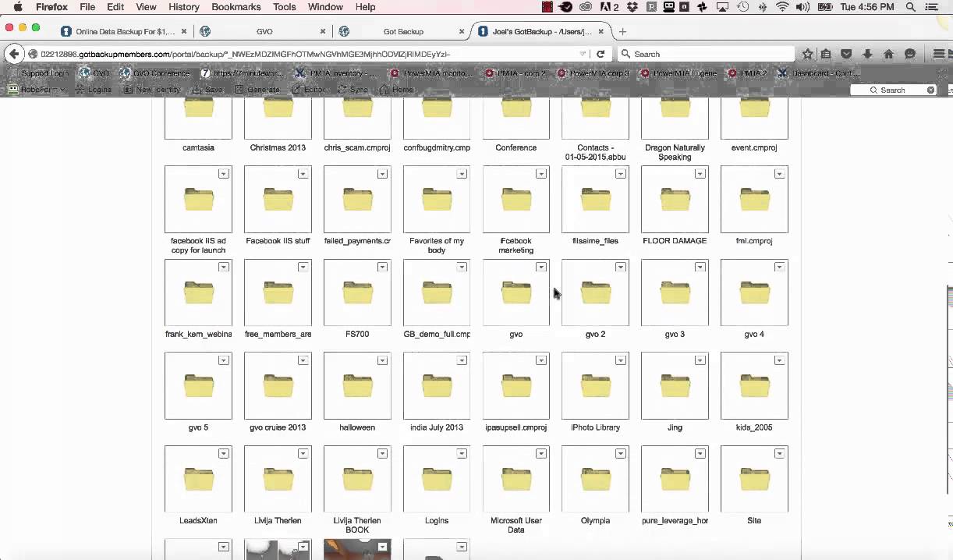Image resolution: width=953 pixels, height=560 pixels.
Task: Bookmark this page with the star icon
Action: (x=808, y=54)
